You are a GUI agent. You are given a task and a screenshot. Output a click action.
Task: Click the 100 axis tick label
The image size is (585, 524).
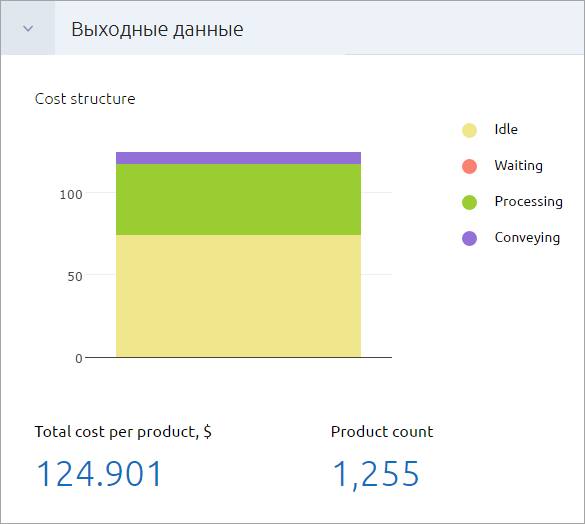[71, 194]
